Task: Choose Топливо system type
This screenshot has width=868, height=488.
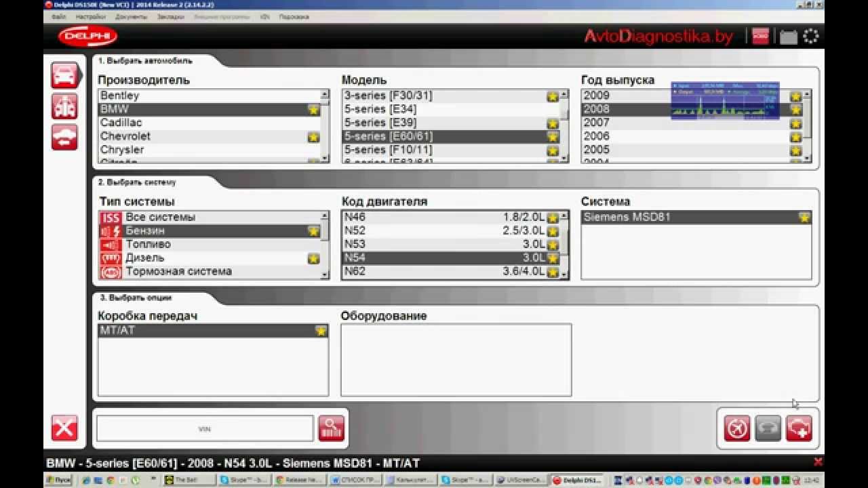Action: coord(209,245)
